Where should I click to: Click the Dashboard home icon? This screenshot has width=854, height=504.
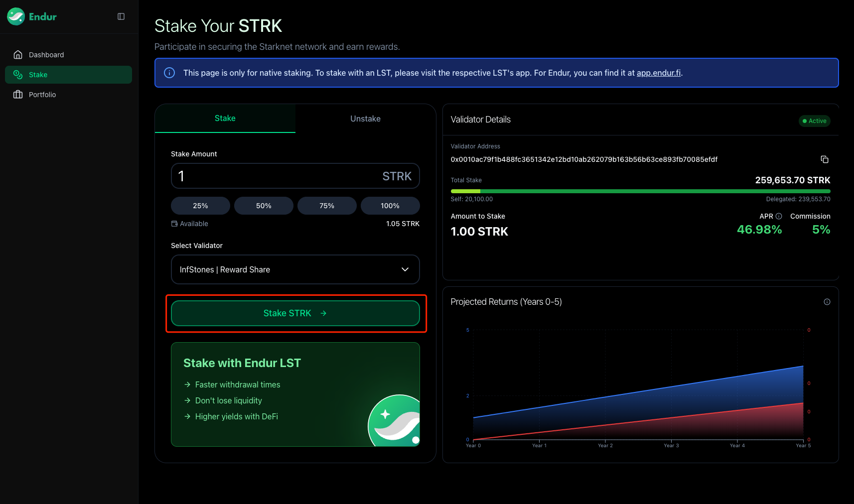pyautogui.click(x=18, y=55)
